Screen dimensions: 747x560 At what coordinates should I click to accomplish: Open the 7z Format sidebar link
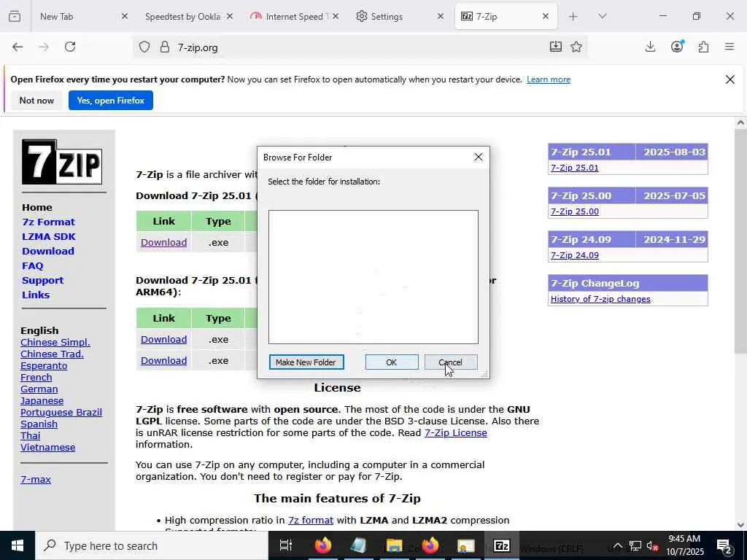click(x=49, y=222)
